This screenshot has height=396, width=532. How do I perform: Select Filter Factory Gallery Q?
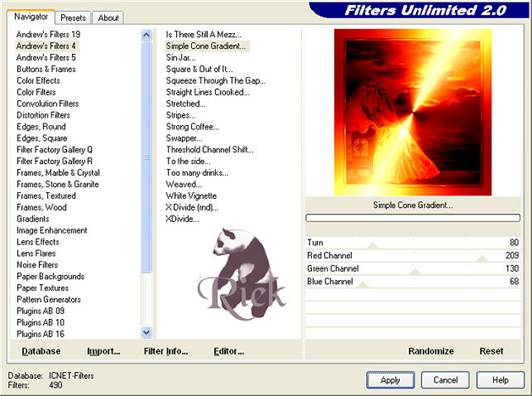pyautogui.click(x=54, y=150)
